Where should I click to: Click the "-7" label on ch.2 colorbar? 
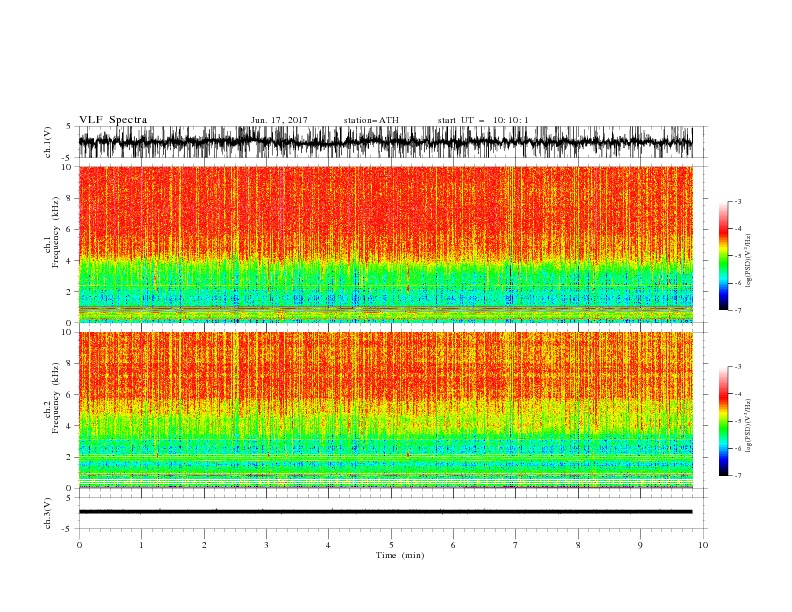pos(738,475)
